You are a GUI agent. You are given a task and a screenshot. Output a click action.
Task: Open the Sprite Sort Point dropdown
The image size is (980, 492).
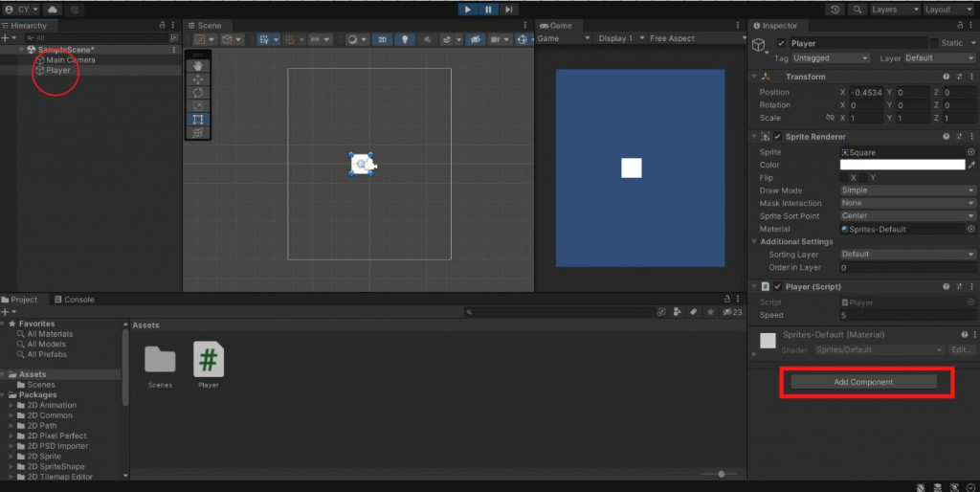tap(907, 215)
